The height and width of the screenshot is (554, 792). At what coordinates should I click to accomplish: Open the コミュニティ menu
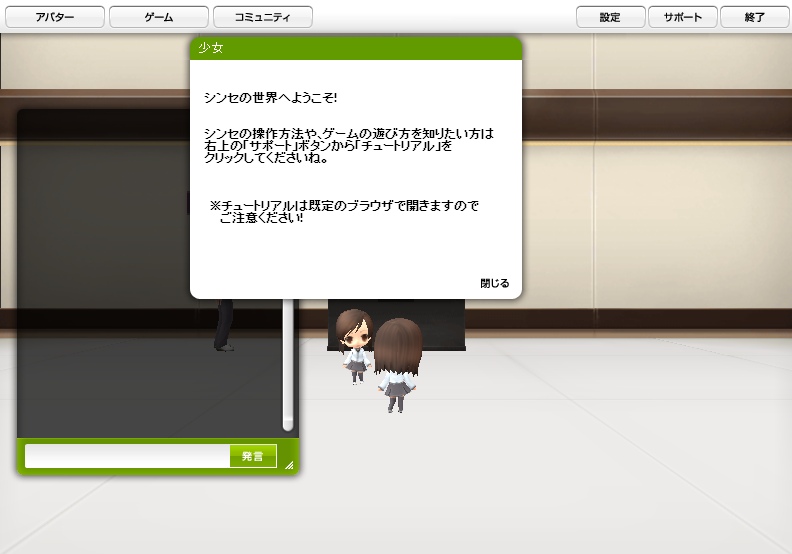click(x=263, y=17)
